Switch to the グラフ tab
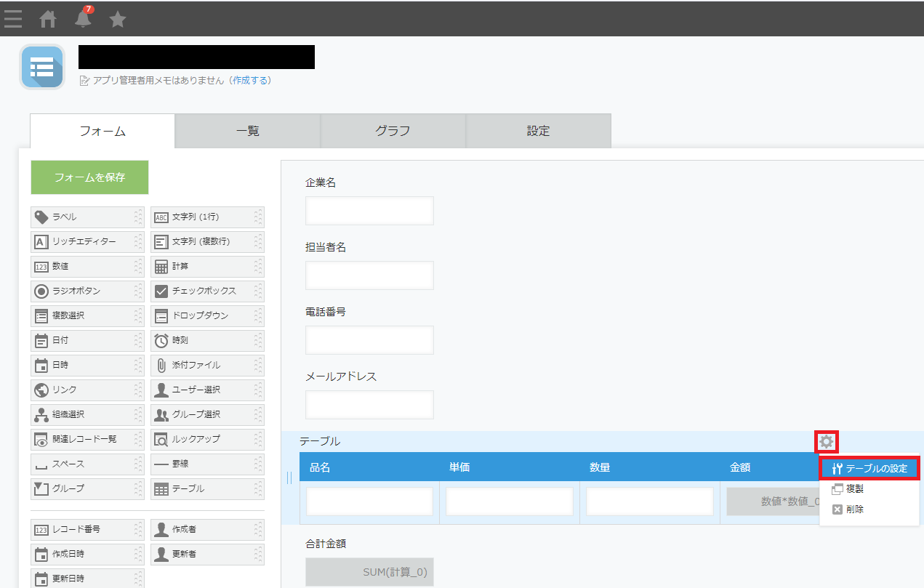Image resolution: width=924 pixels, height=588 pixels. coord(393,132)
